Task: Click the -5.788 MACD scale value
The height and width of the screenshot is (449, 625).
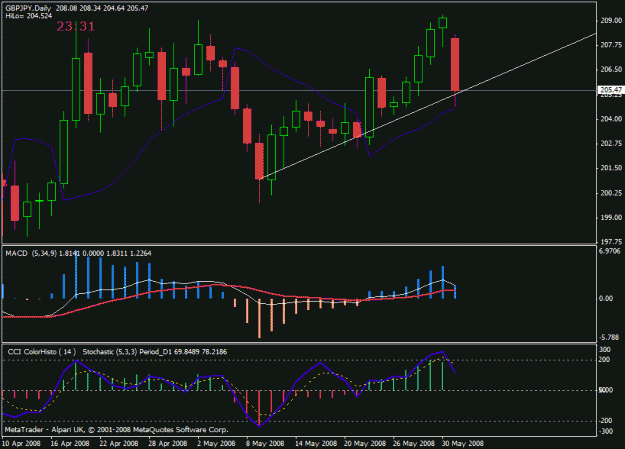Action: click(x=609, y=337)
